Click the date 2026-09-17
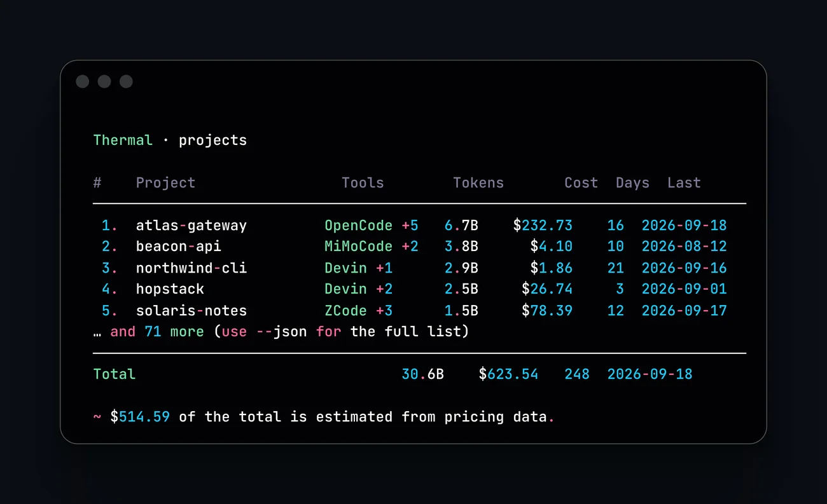 (x=684, y=311)
